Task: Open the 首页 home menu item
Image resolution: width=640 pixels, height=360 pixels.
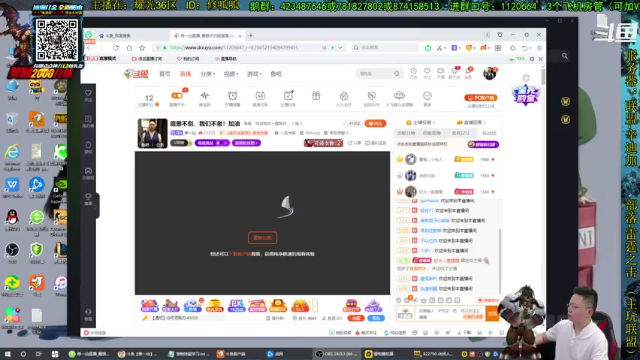Action: (x=164, y=74)
